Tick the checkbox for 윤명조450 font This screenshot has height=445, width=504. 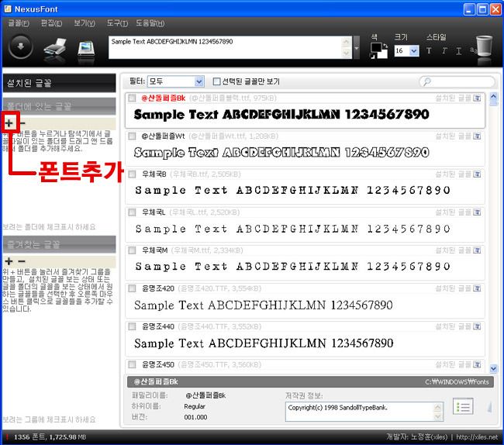[132, 364]
